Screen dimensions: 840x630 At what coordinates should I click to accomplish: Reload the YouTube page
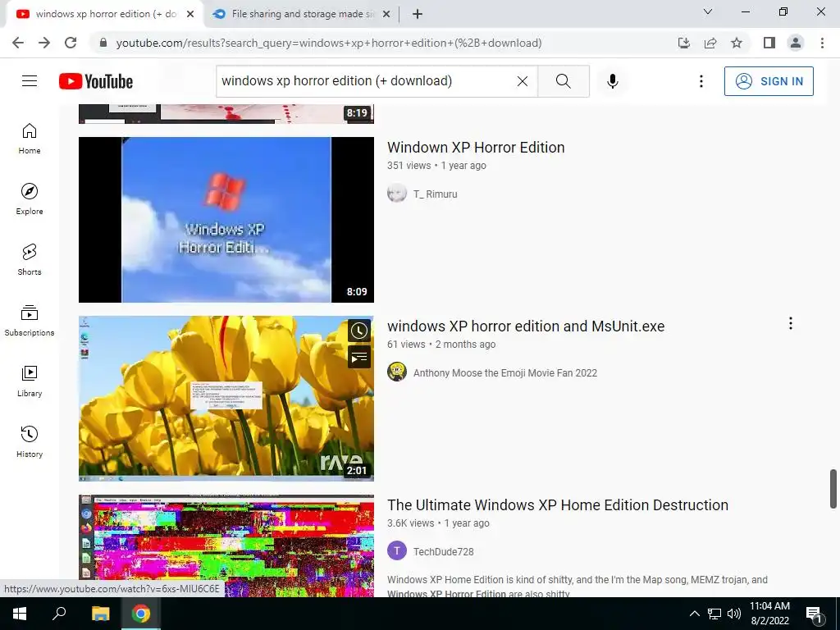tap(71, 43)
